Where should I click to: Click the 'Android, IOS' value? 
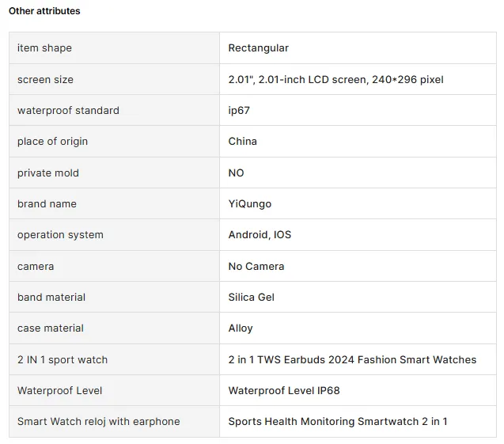click(x=260, y=235)
